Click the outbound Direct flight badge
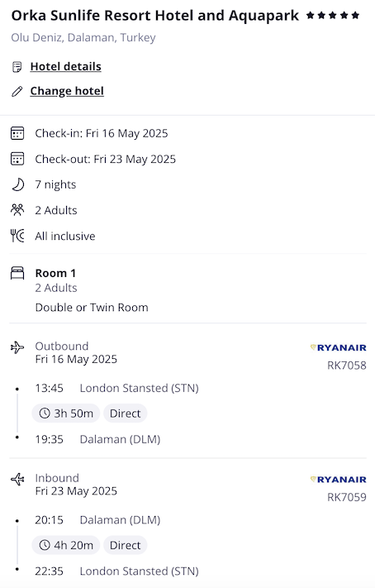This screenshot has width=375, height=588. [x=125, y=414]
